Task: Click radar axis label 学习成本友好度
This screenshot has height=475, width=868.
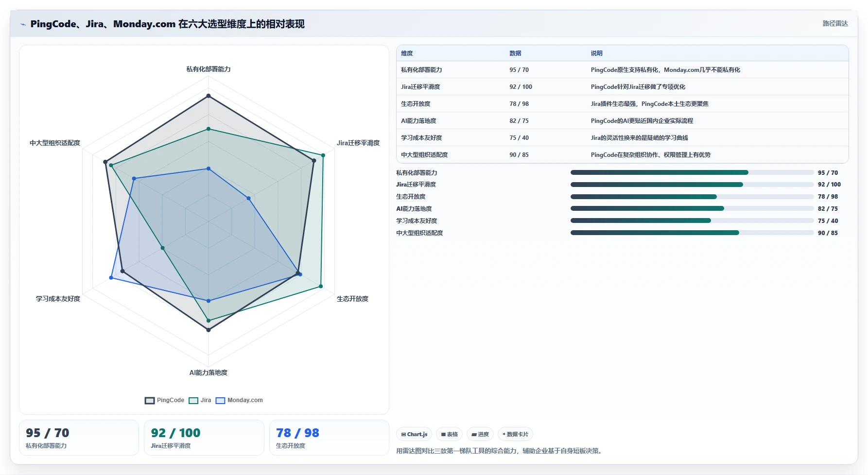Action: click(x=58, y=299)
